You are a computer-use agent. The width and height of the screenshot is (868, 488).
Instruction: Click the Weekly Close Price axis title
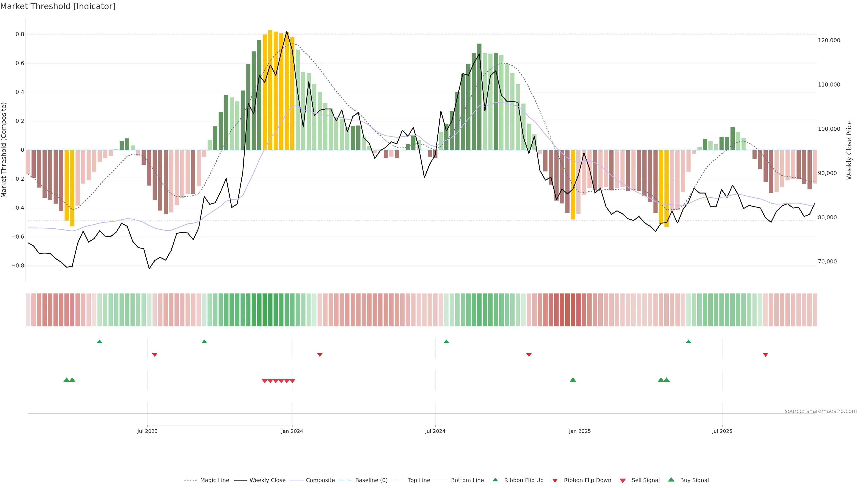click(x=849, y=150)
